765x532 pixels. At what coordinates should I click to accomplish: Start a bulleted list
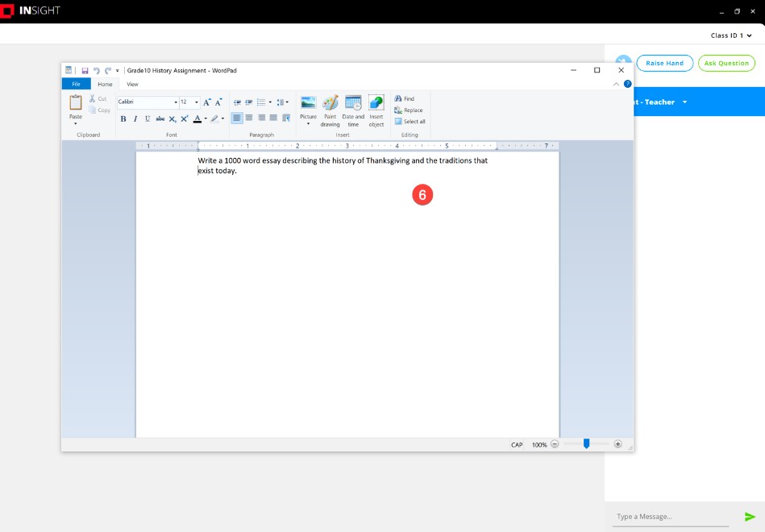261,102
